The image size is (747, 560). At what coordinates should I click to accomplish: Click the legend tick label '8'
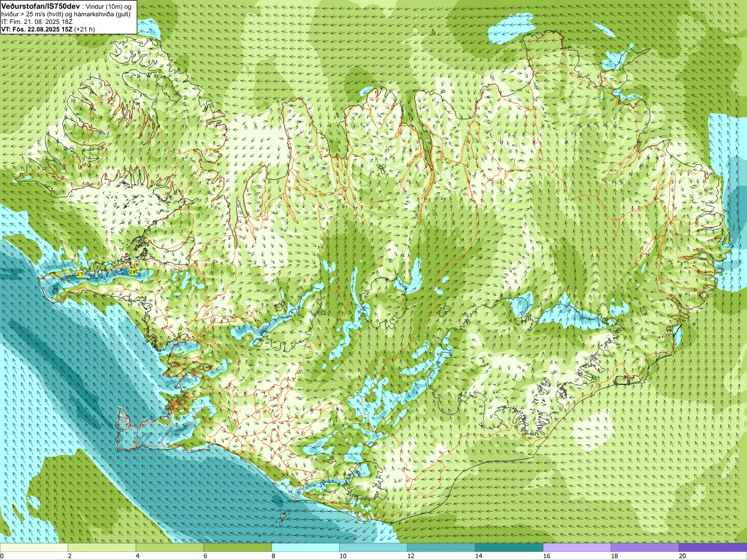(273, 556)
